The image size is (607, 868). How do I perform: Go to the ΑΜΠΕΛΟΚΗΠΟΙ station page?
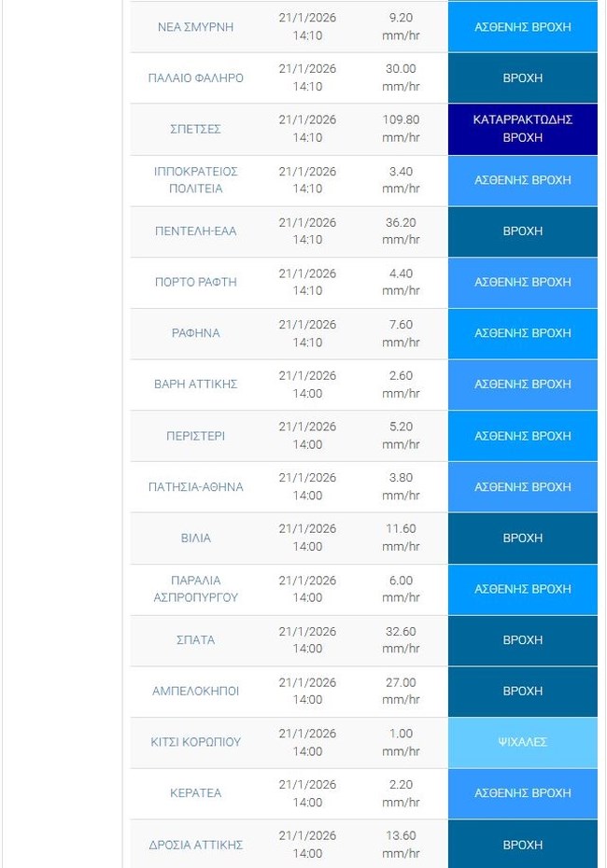pos(195,692)
